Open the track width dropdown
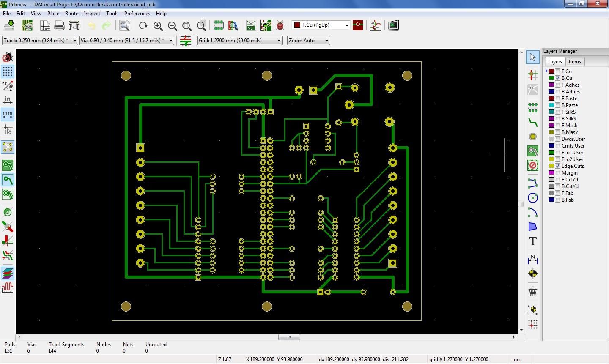This screenshot has width=609, height=364. pyautogui.click(x=75, y=40)
